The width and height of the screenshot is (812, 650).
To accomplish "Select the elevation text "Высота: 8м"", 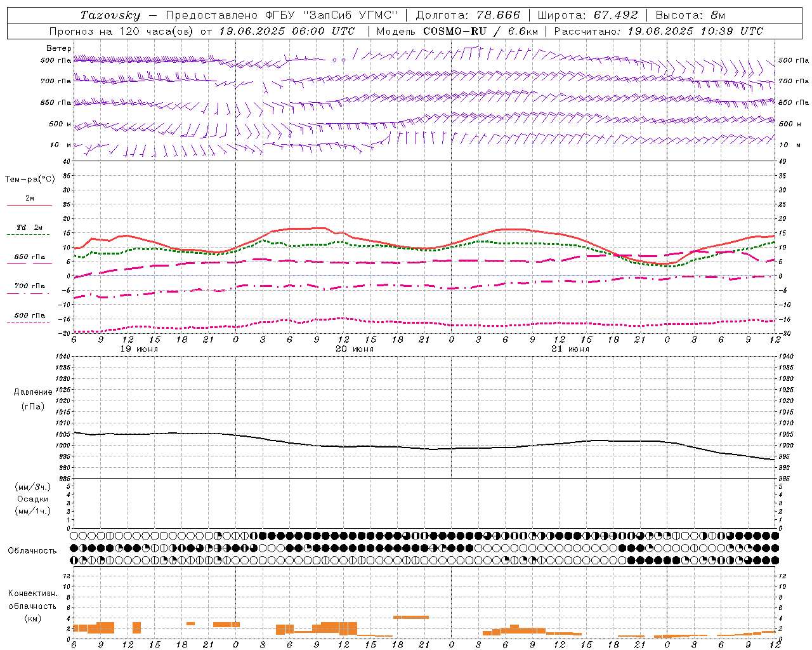I will coord(690,15).
